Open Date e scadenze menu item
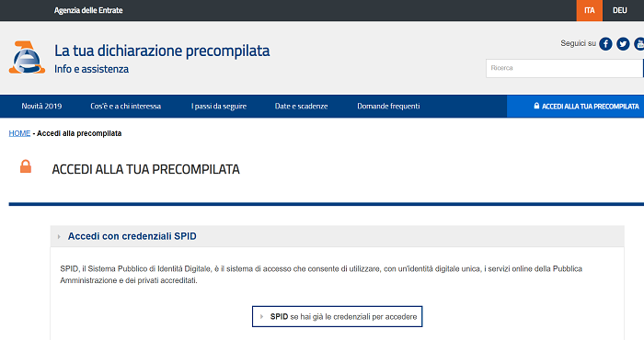 point(301,107)
